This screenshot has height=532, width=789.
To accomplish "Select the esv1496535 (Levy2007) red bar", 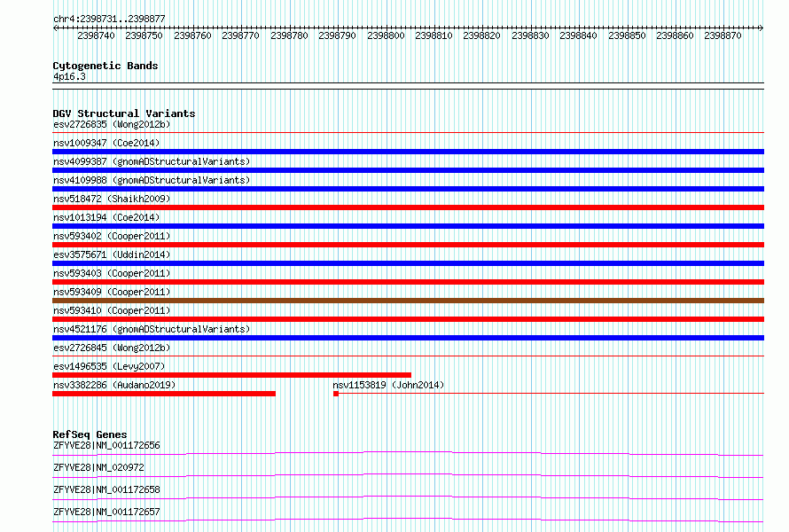I will coord(231,375).
